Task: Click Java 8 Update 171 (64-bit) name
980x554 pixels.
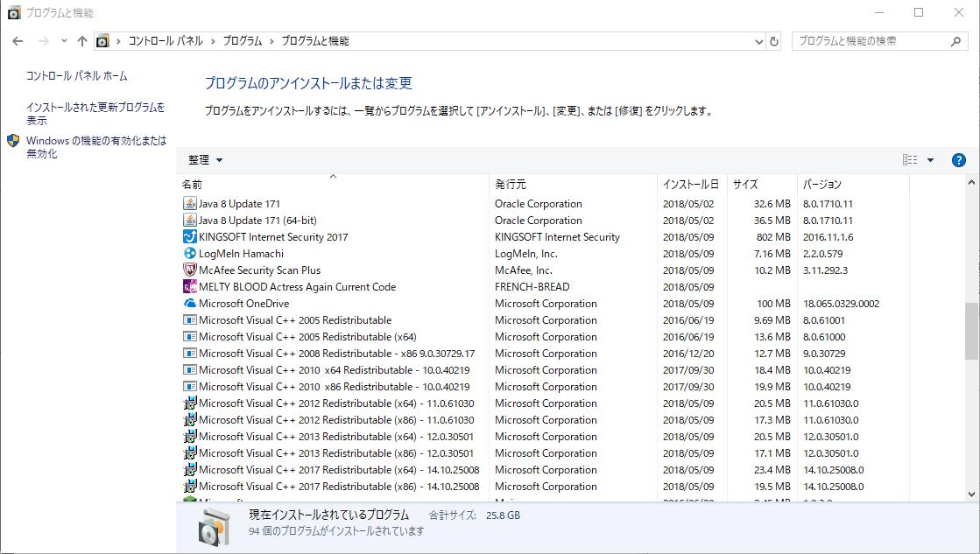Action: (257, 221)
